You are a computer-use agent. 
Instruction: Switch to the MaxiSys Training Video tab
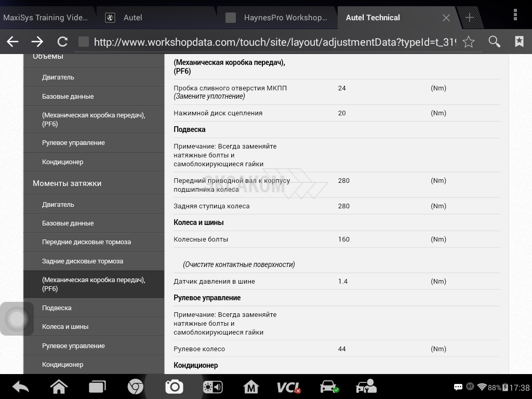click(x=46, y=18)
